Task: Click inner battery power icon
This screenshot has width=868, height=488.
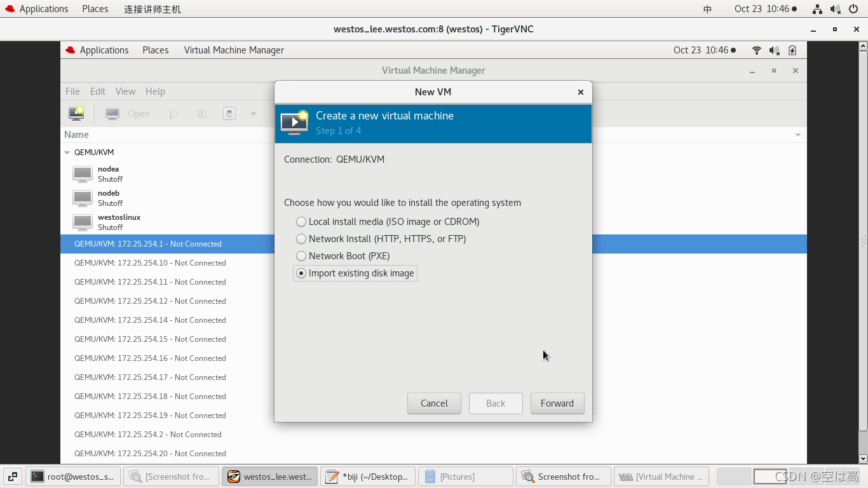Action: pos(792,50)
